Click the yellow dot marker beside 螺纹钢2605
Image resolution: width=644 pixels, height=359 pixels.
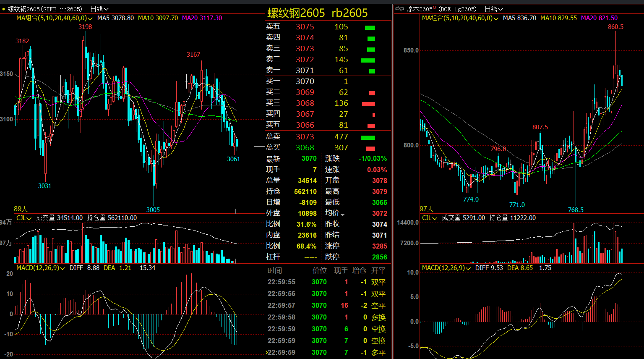coord(4,9)
